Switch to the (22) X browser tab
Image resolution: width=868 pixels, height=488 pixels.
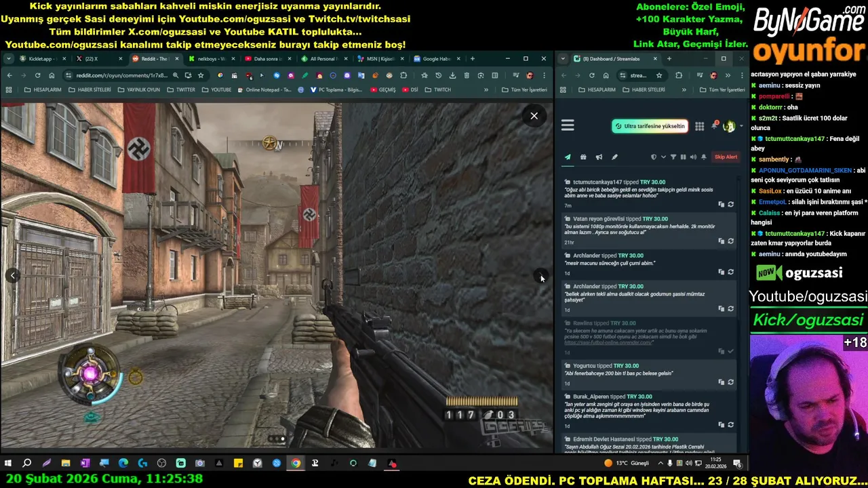98,59
